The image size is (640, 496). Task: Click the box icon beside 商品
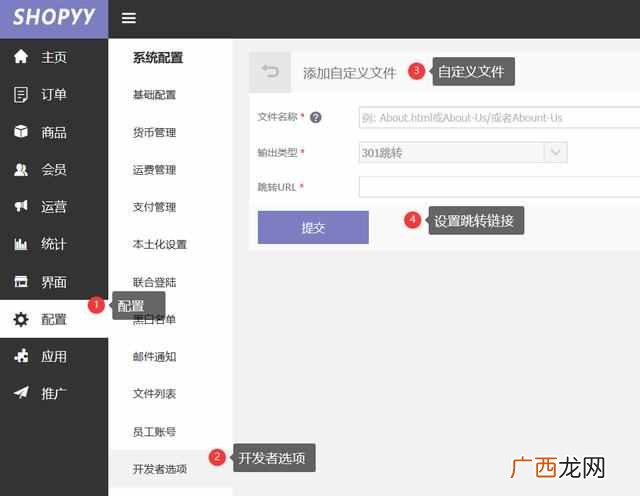pyautogui.click(x=21, y=132)
